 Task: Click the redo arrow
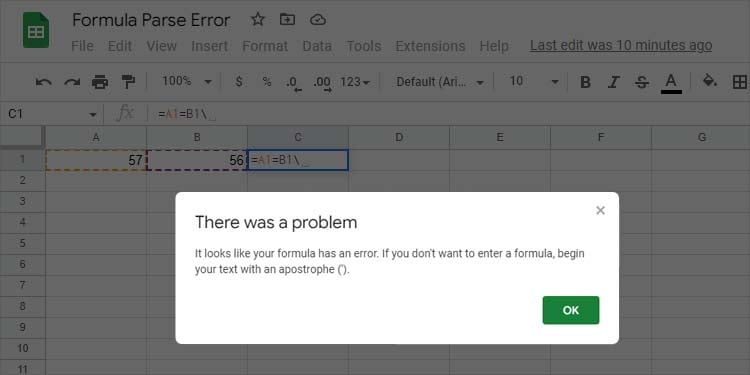pyautogui.click(x=72, y=82)
